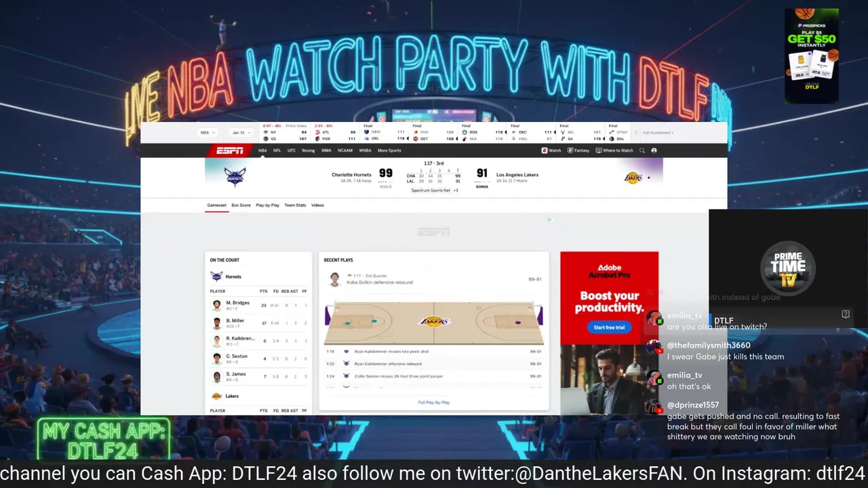Click the Los Angeles Lakers team name
868x488 pixels.
[x=517, y=175]
